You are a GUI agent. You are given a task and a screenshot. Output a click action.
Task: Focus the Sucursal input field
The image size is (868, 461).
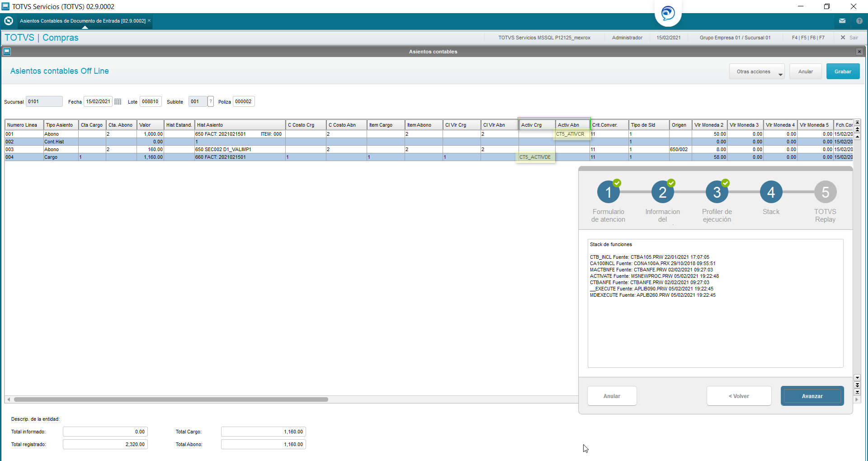pyautogui.click(x=44, y=101)
